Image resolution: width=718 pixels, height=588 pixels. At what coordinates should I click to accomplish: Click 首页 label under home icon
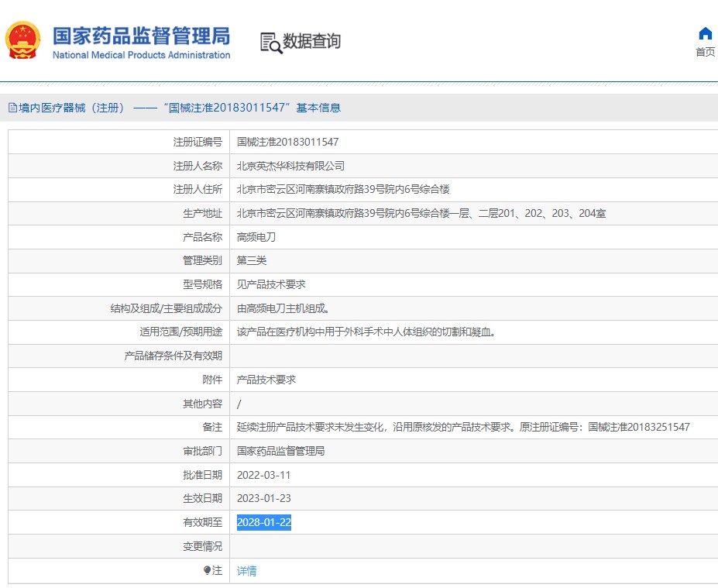click(x=705, y=52)
